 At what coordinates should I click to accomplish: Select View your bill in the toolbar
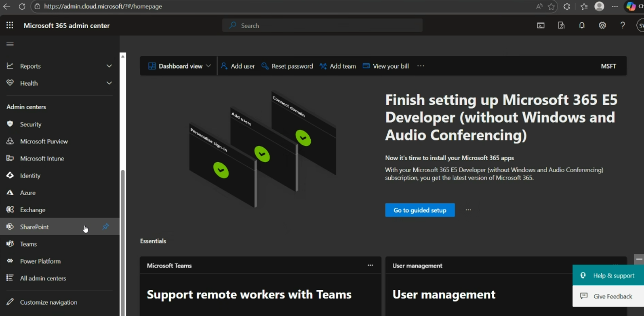(386, 66)
